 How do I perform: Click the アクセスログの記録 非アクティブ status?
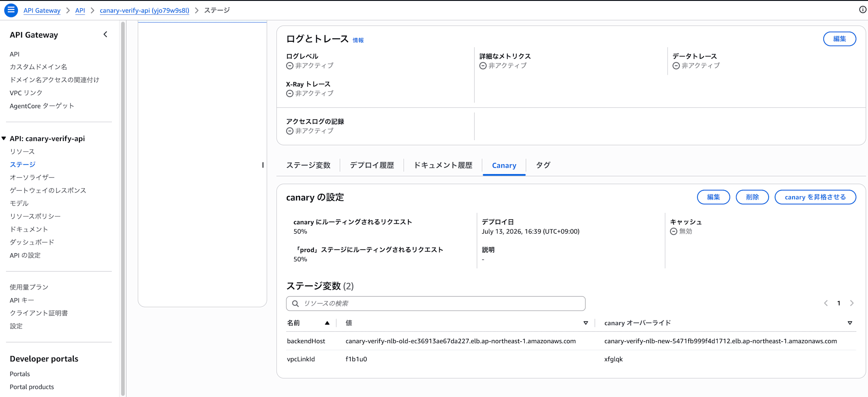pyautogui.click(x=310, y=131)
